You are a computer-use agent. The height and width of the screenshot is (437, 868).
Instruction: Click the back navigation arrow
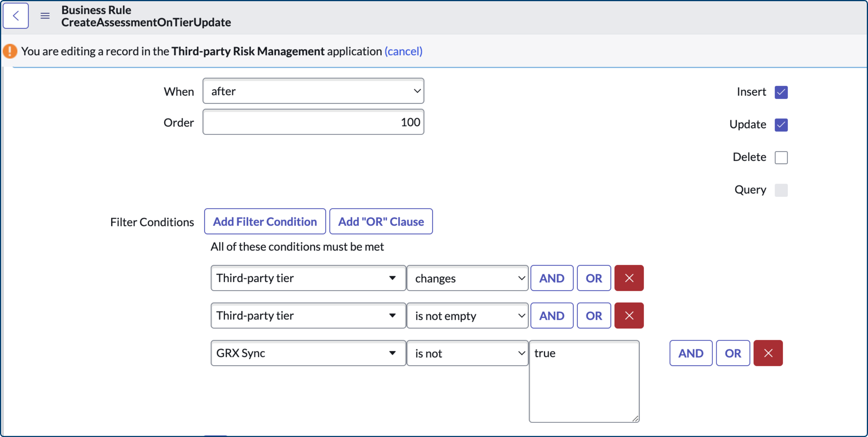16,16
